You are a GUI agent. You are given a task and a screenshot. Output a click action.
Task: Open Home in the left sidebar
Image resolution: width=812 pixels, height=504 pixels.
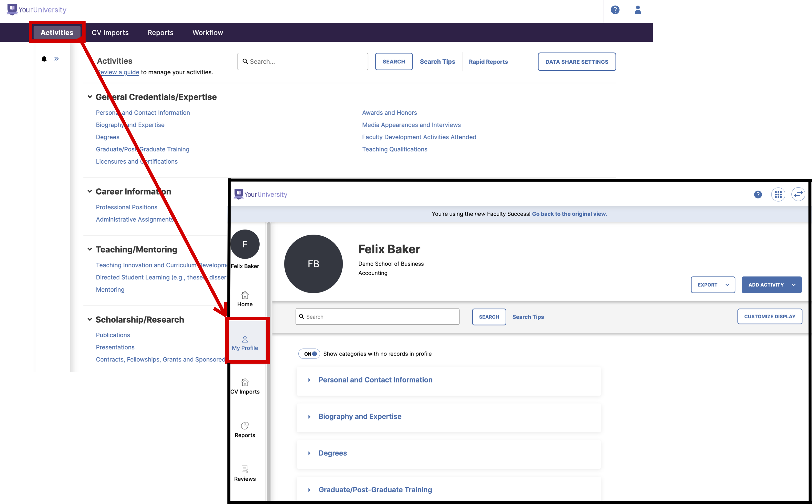[x=245, y=299]
